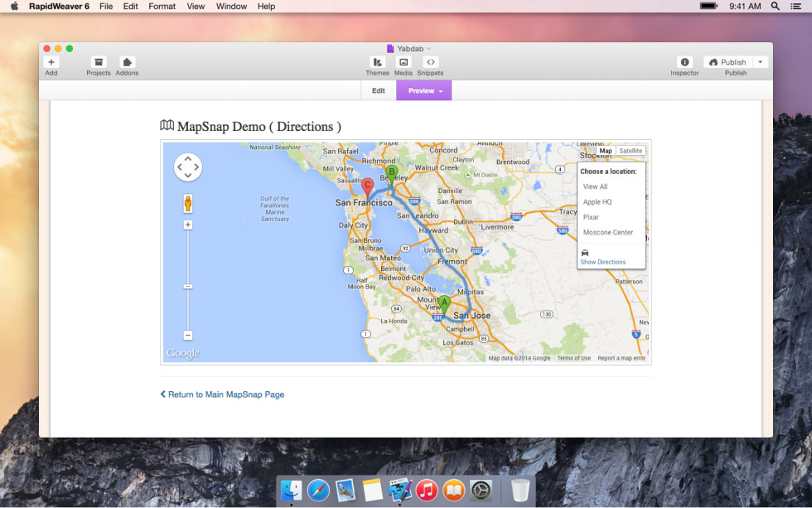The width and height of the screenshot is (812, 508).
Task: Open the View menu
Action: [x=196, y=6]
